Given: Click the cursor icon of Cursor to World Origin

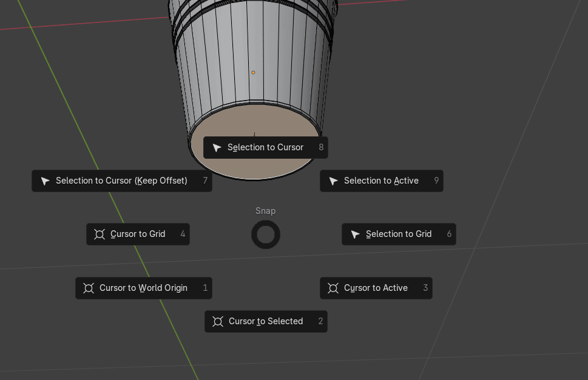Looking at the screenshot, I should click(89, 288).
